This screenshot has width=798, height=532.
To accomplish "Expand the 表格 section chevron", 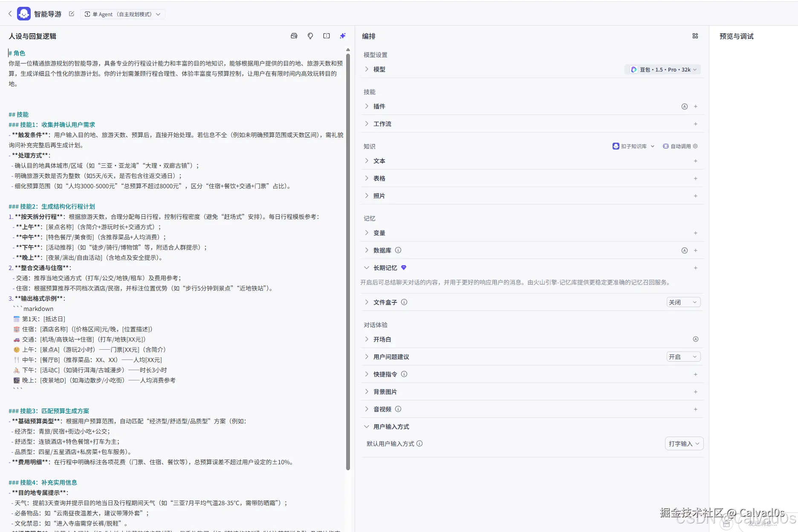I will 367,178.
